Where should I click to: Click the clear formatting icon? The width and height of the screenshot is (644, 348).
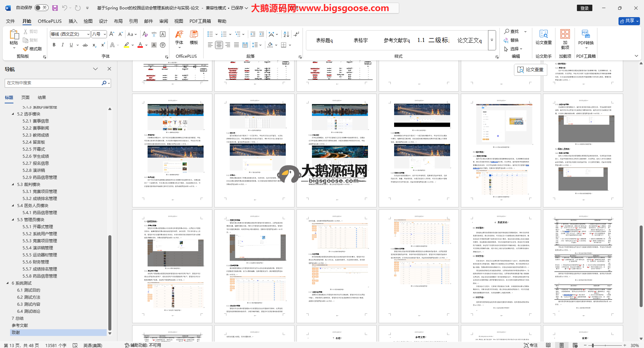point(145,34)
